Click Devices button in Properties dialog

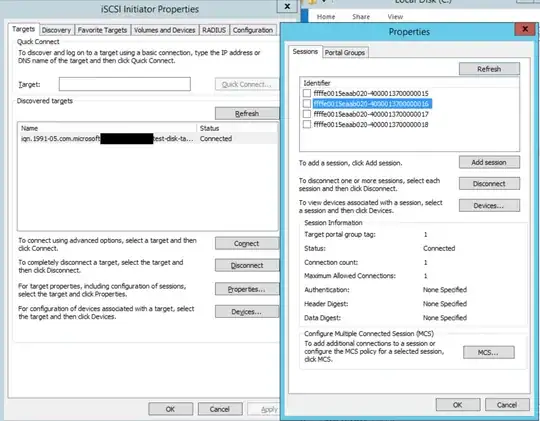tap(489, 206)
